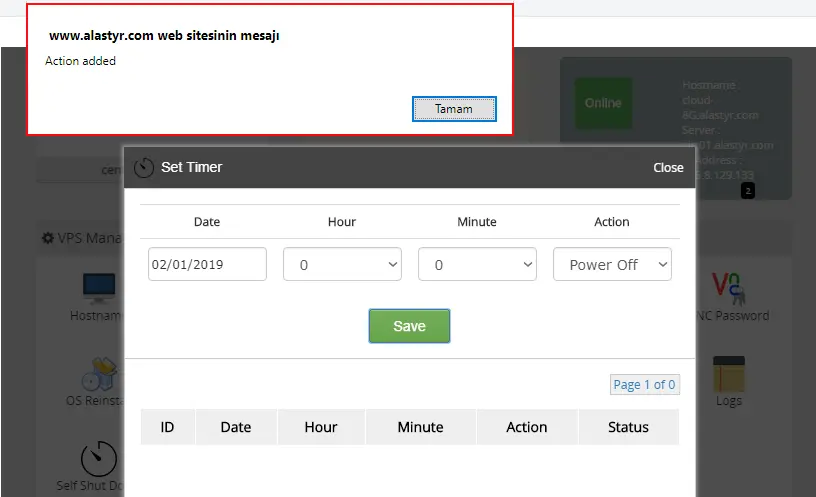Open the Hour dropdown
This screenshot has height=497, width=816.
pos(342,264)
